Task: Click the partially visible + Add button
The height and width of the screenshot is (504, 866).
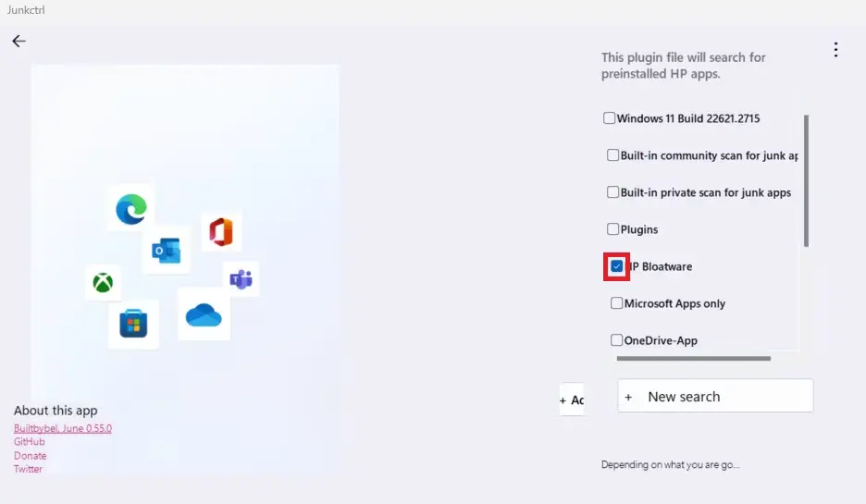Action: (572, 400)
